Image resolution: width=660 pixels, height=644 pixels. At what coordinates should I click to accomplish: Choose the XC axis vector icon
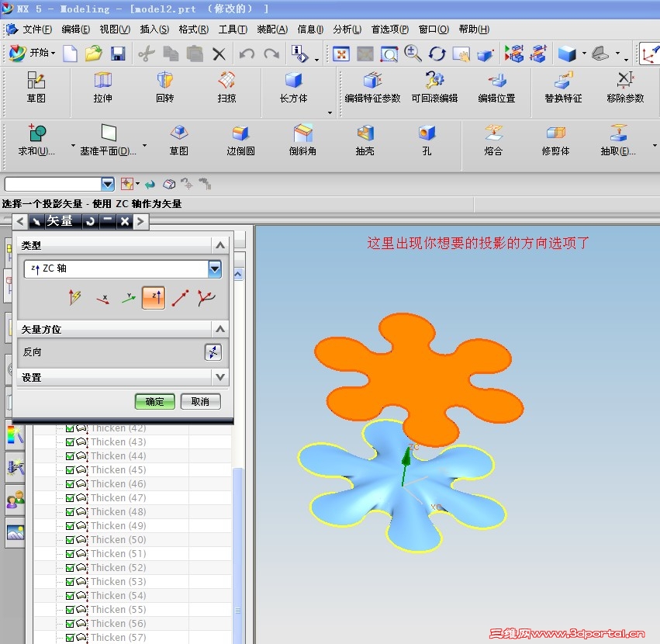pos(102,299)
